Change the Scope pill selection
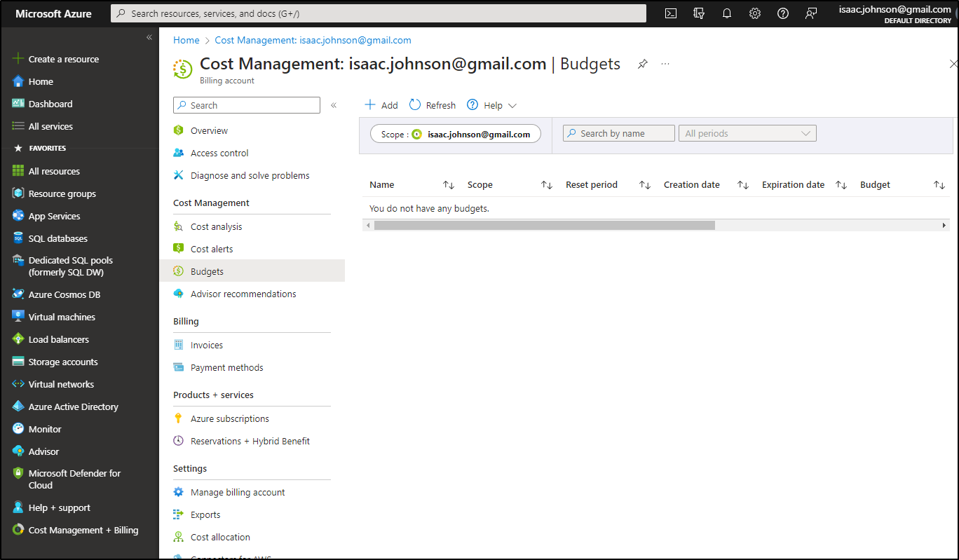Image resolution: width=959 pixels, height=560 pixels. (456, 134)
